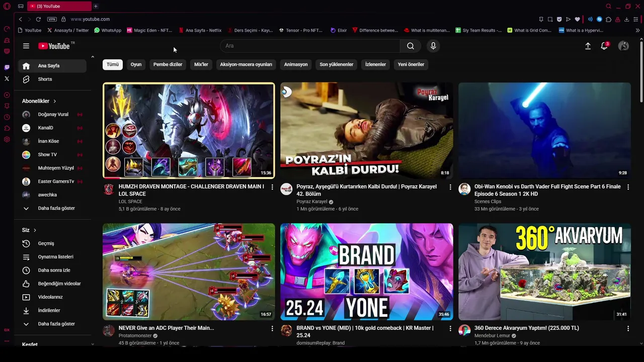Open options for BRAND vs YONE video

450,328
